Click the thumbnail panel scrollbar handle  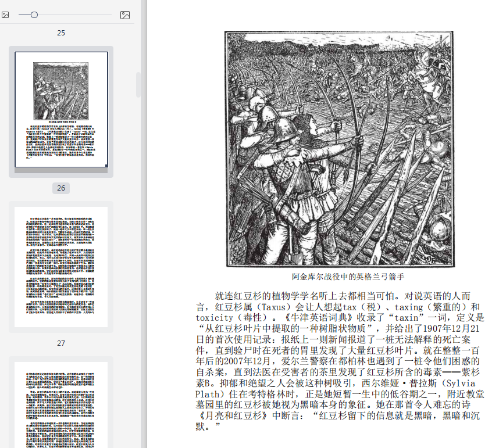pyautogui.click(x=138, y=85)
